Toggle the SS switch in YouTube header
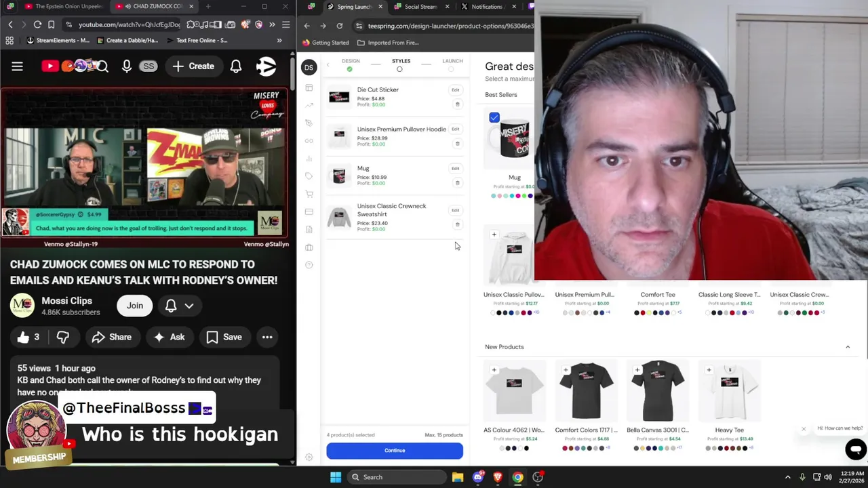868x488 pixels. (149, 66)
